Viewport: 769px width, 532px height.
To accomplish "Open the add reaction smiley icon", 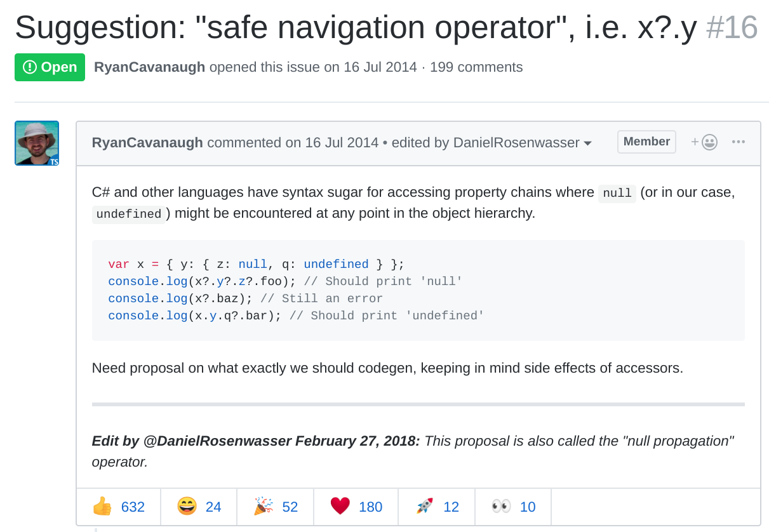I will (x=705, y=142).
